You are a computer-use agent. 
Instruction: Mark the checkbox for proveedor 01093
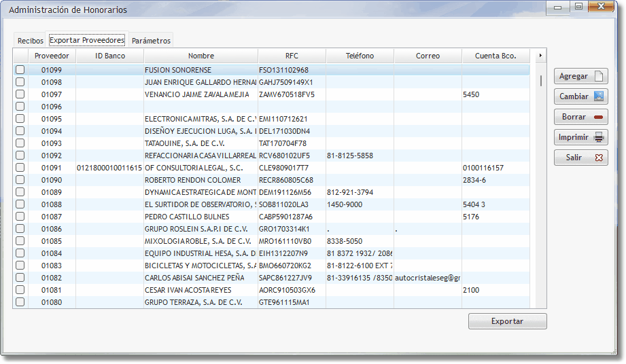click(20, 143)
